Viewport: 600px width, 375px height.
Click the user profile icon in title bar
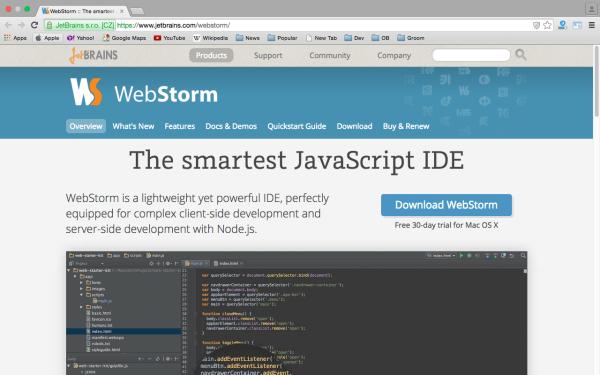coord(591,8)
